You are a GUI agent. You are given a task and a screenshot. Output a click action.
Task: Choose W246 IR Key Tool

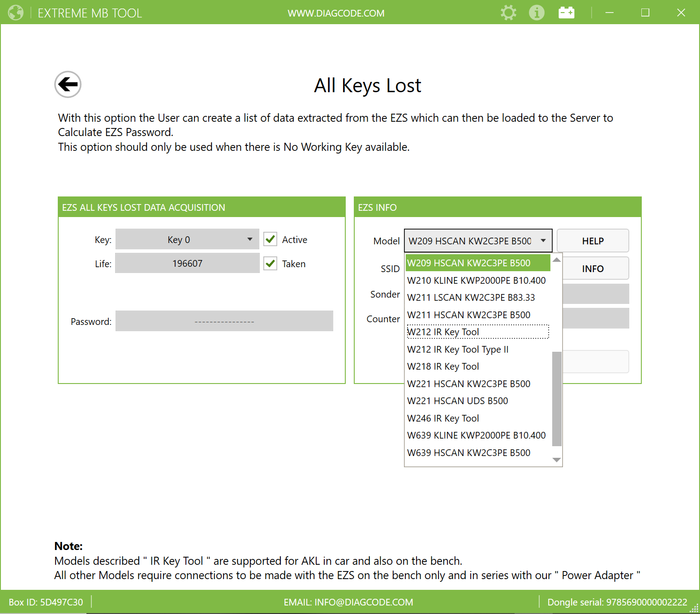tap(478, 418)
